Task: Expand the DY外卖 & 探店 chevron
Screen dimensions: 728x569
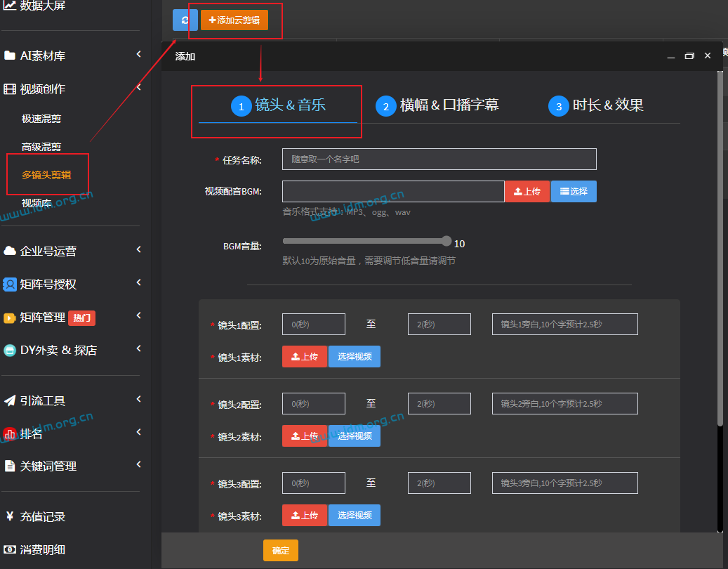Action: 139,348
